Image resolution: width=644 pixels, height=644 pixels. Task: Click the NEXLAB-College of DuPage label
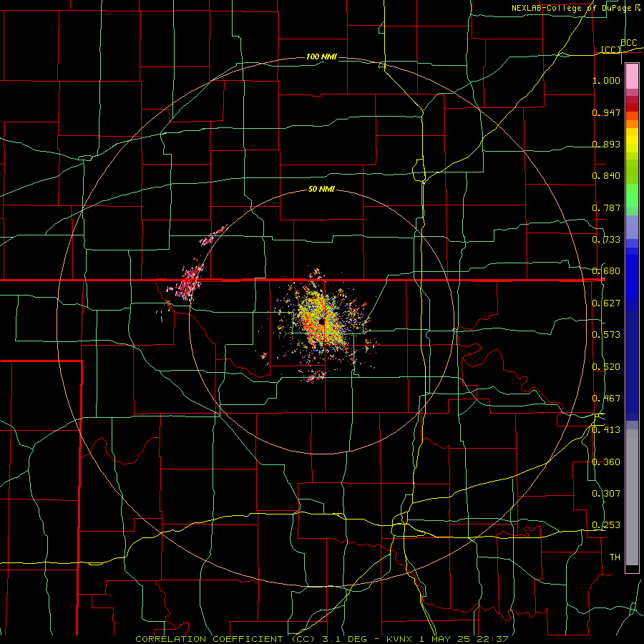pyautogui.click(x=571, y=8)
